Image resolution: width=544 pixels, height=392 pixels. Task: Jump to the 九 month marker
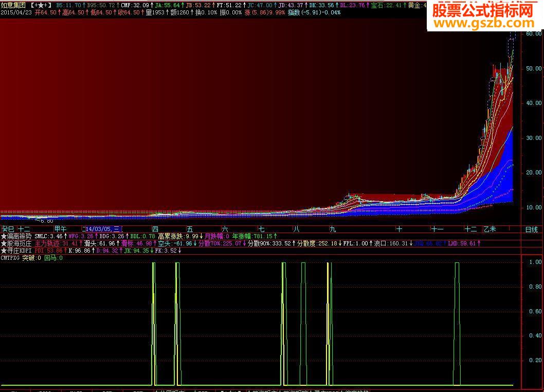point(333,229)
